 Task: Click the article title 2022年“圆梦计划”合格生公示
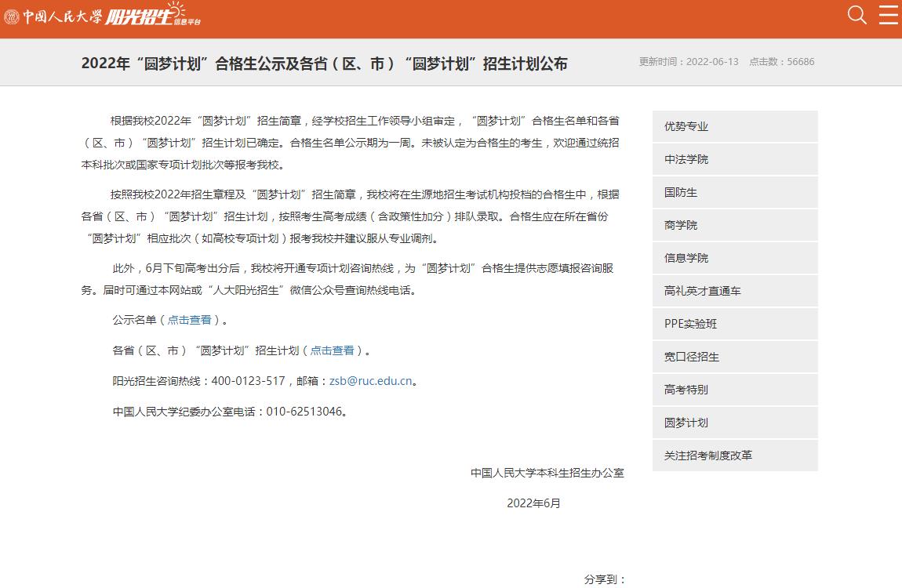(x=325, y=64)
